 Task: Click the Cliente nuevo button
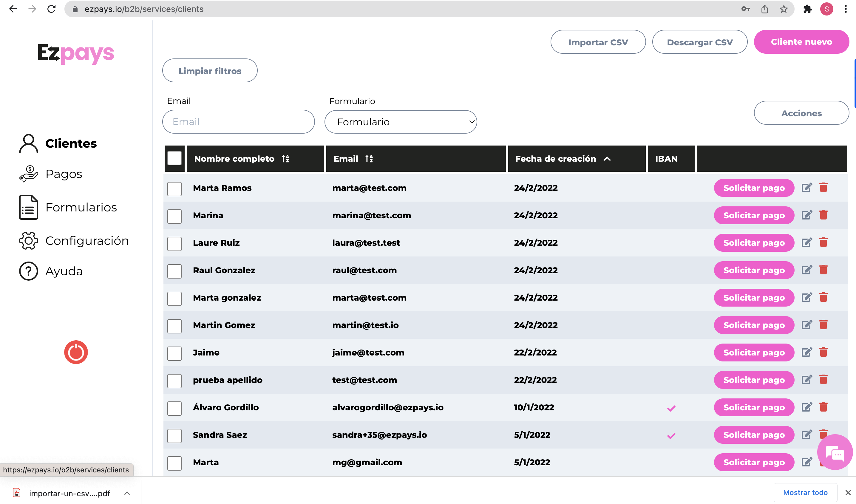click(801, 42)
